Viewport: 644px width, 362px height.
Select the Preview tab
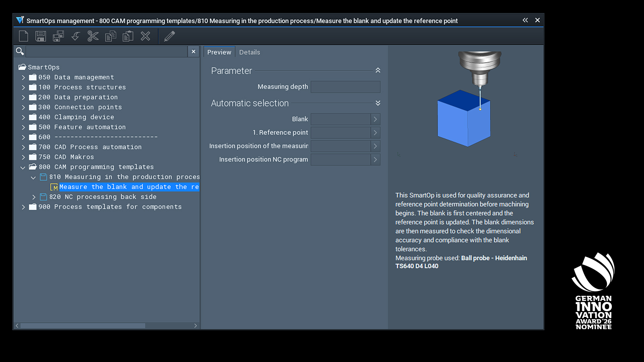pos(219,52)
